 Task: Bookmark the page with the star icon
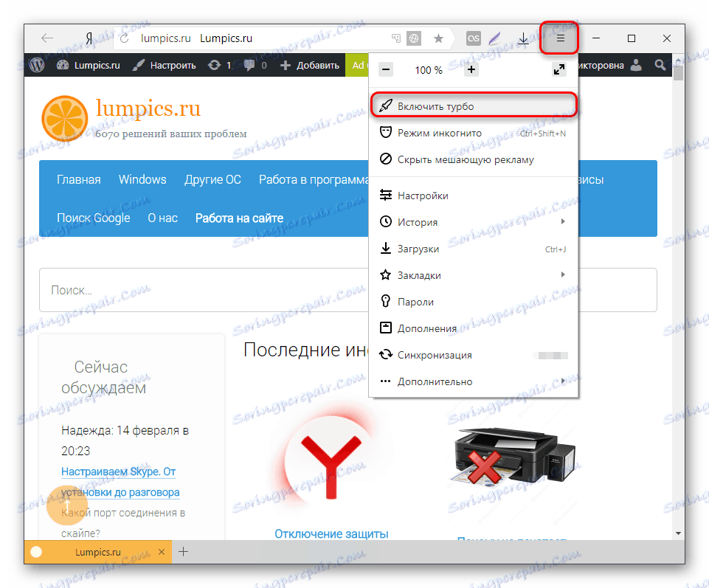point(438,38)
